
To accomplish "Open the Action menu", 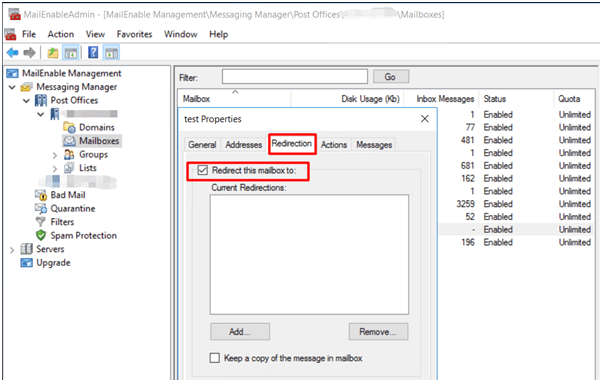I will pos(60,34).
